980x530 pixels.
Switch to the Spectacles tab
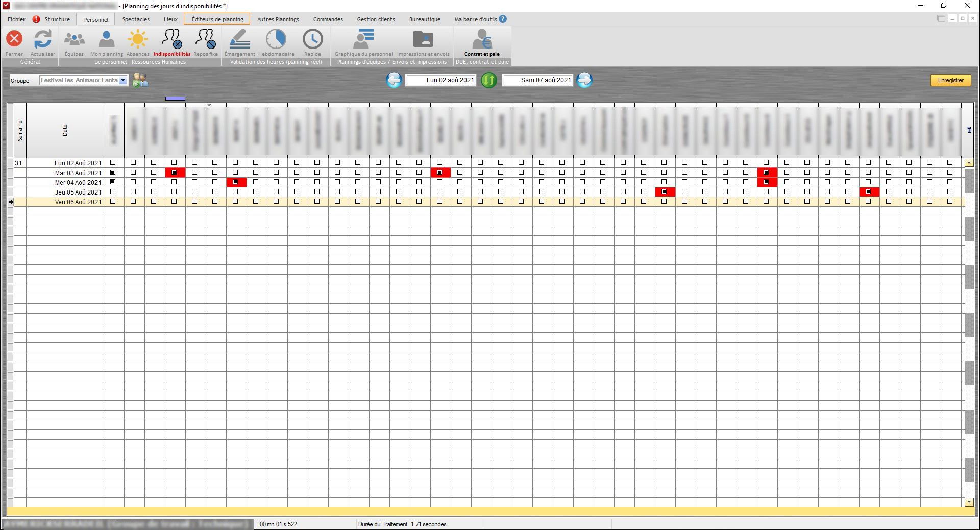click(x=136, y=19)
